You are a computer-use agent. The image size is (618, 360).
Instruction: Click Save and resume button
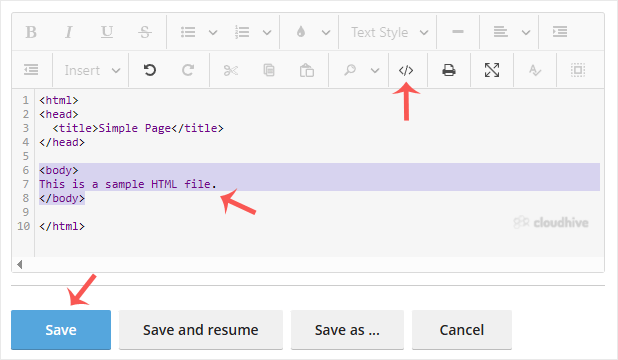coord(201,330)
